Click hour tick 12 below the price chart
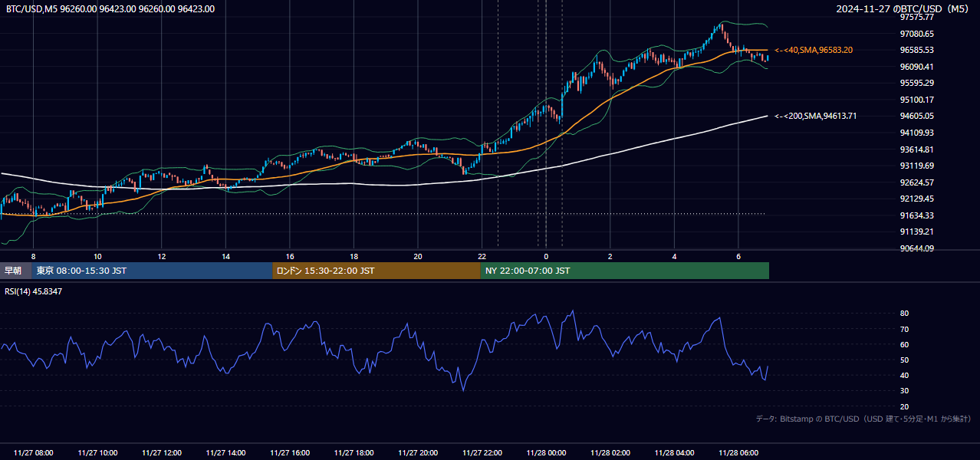The width and height of the screenshot is (980, 460). pyautogui.click(x=162, y=256)
